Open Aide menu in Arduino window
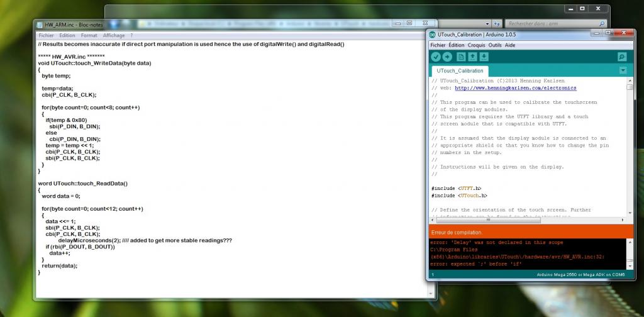The height and width of the screenshot is (317, 644). click(509, 45)
